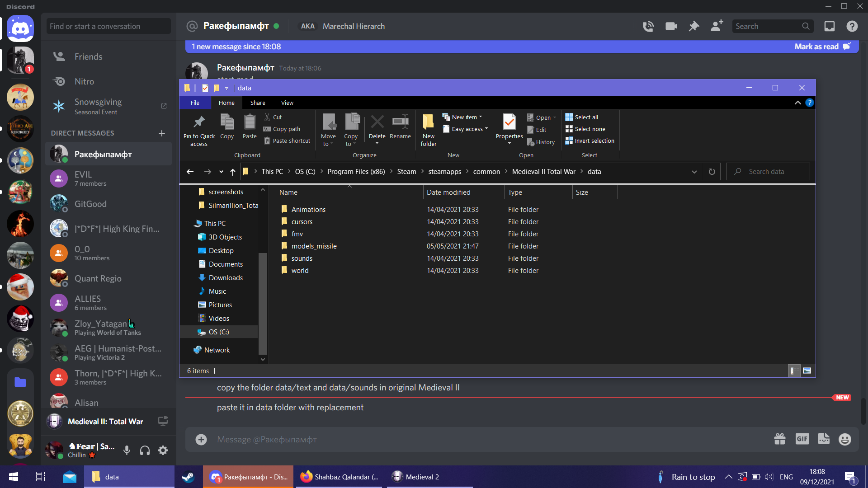Image resolution: width=868 pixels, height=488 pixels.
Task: Click New folder in Explorer ribbon
Action: click(x=429, y=131)
